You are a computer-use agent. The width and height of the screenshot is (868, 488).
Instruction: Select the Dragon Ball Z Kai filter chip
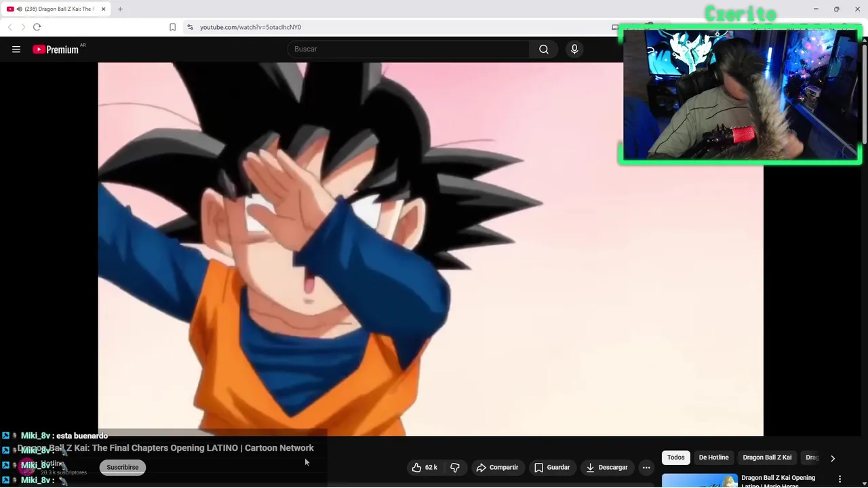click(767, 457)
